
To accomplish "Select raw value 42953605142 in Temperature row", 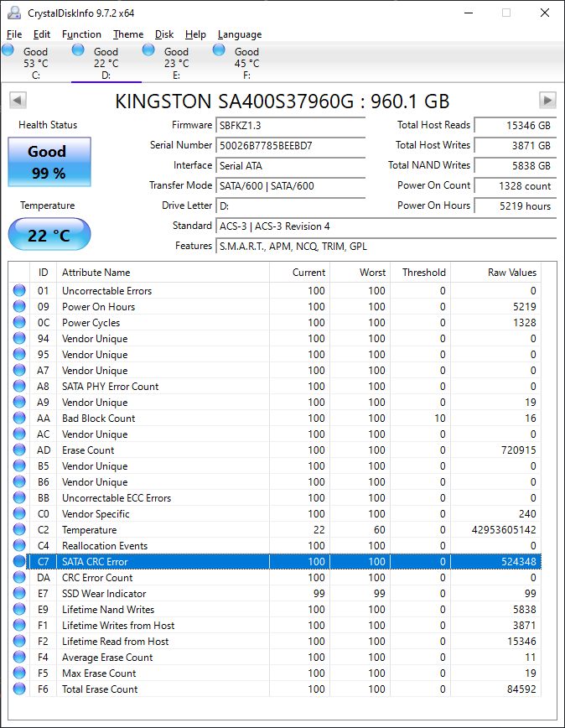I will coord(504,530).
